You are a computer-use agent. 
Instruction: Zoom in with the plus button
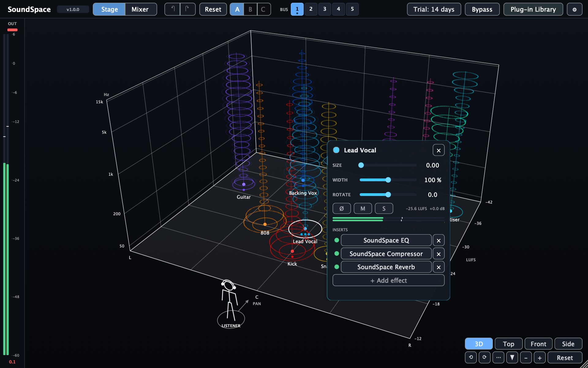(540, 357)
